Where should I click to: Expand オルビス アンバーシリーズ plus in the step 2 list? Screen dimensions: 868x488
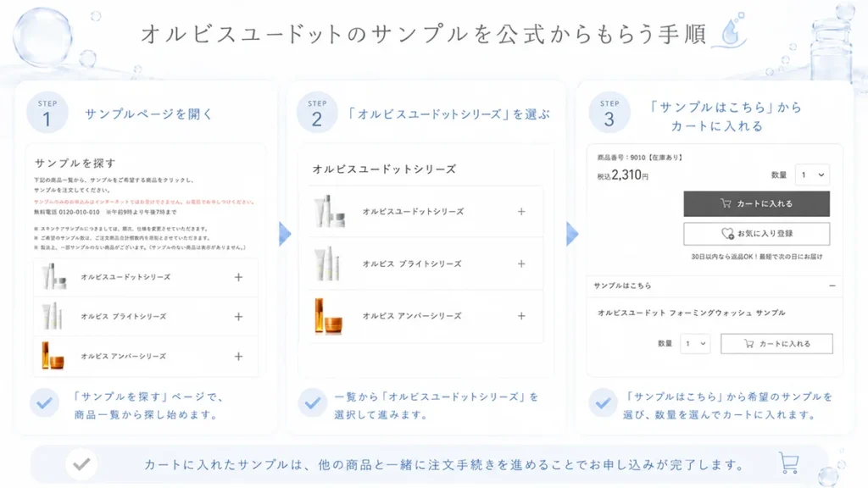click(x=521, y=316)
